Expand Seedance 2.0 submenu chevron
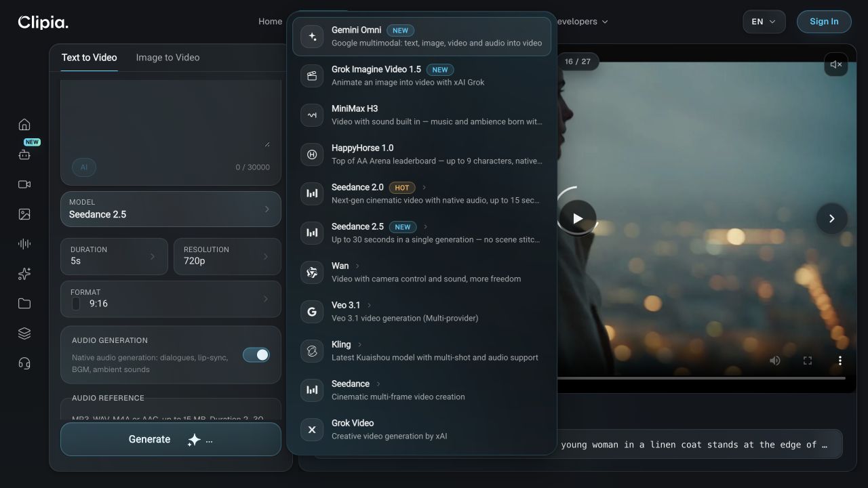Image resolution: width=868 pixels, height=488 pixels. pos(425,188)
